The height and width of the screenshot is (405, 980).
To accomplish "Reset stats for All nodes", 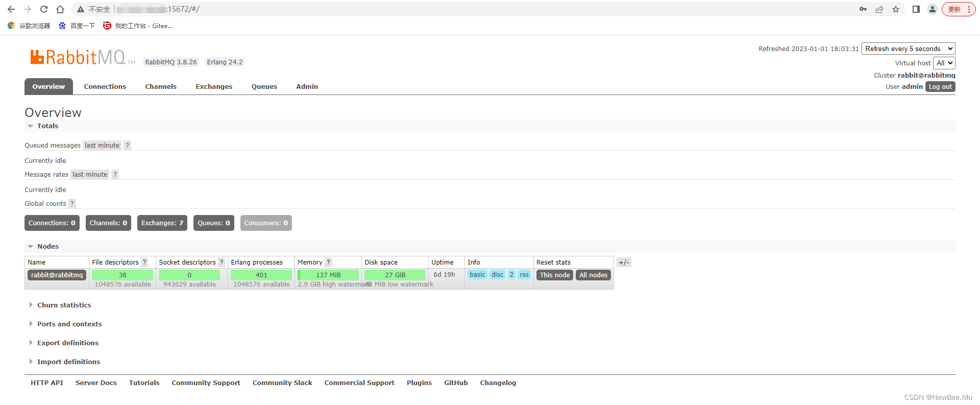I will point(593,275).
